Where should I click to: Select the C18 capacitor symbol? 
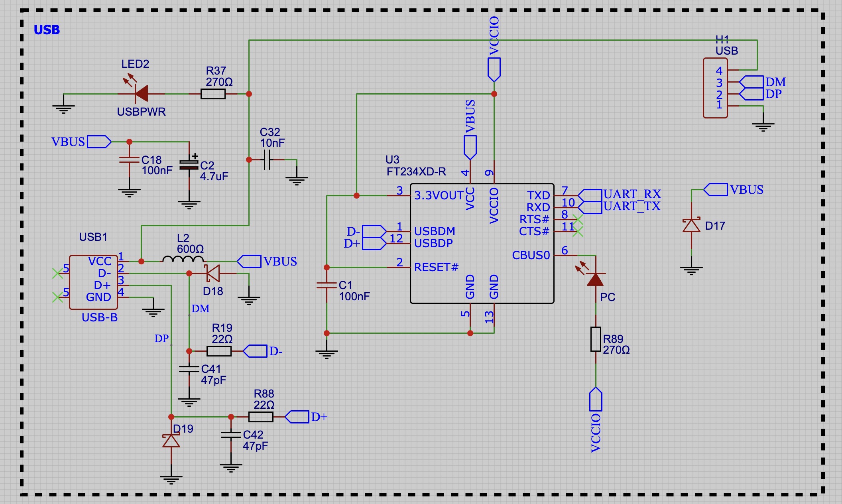click(129, 159)
